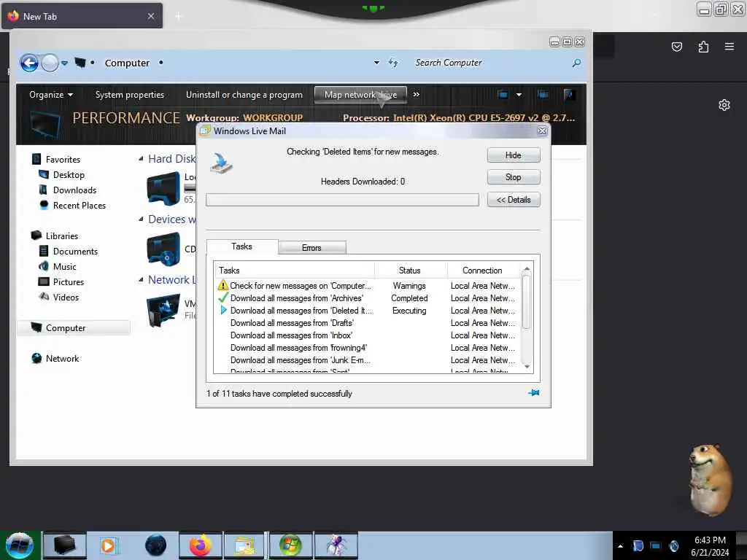Open New Tab page settings gear

[x=724, y=105]
